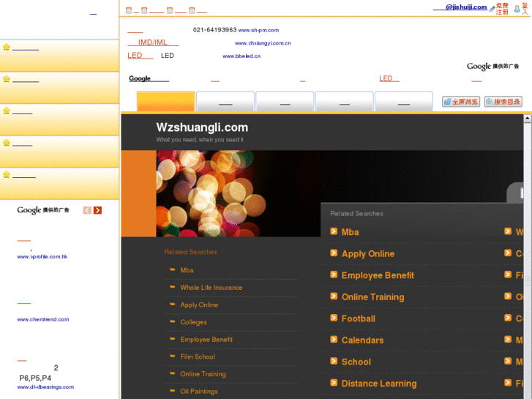
Task: Click the user icon beside 登入
Action: point(517,9)
